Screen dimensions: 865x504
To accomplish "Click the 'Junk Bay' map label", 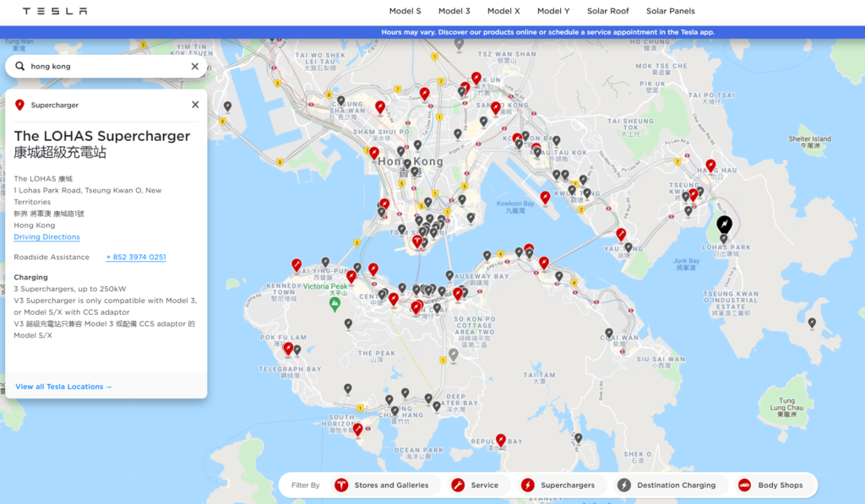I will [686, 264].
